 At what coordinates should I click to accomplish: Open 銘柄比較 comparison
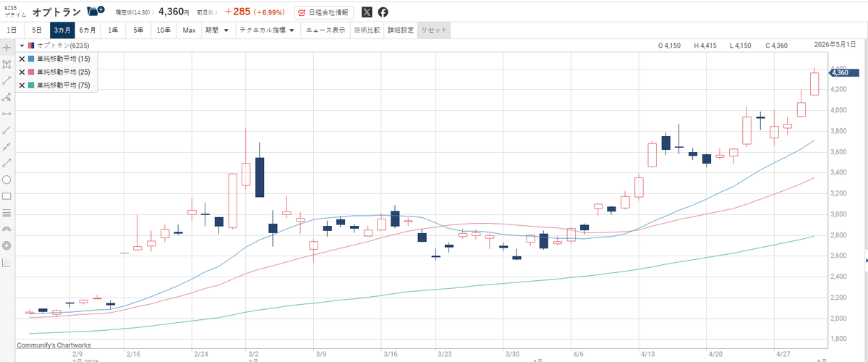(367, 30)
